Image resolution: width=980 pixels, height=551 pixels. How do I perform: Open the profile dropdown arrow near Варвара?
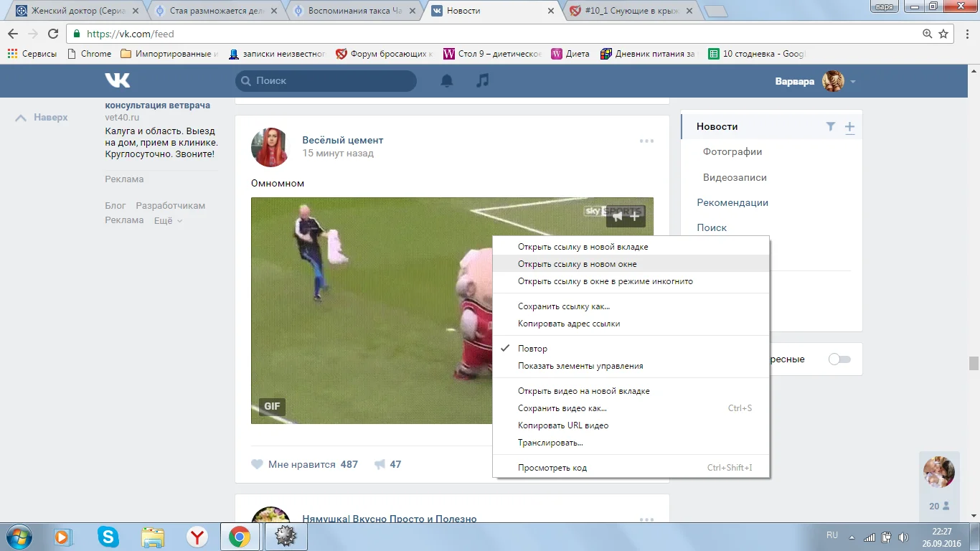pyautogui.click(x=853, y=82)
